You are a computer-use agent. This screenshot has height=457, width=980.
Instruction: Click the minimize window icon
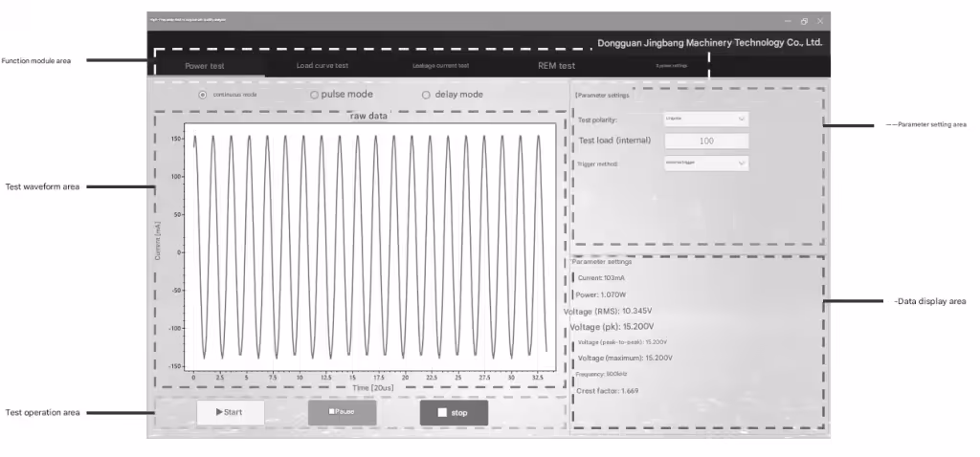tap(789, 21)
